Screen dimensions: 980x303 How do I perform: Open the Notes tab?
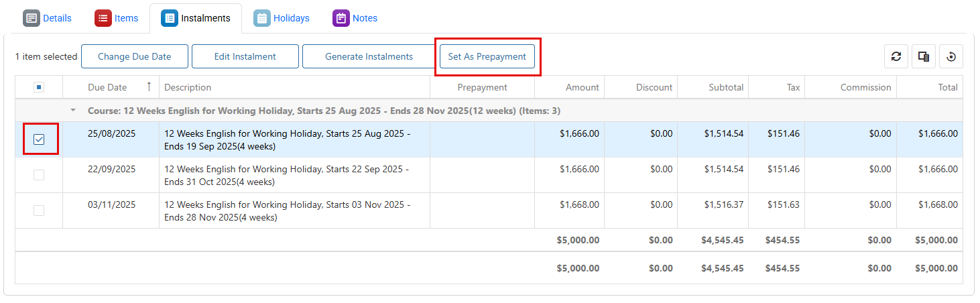tap(365, 18)
